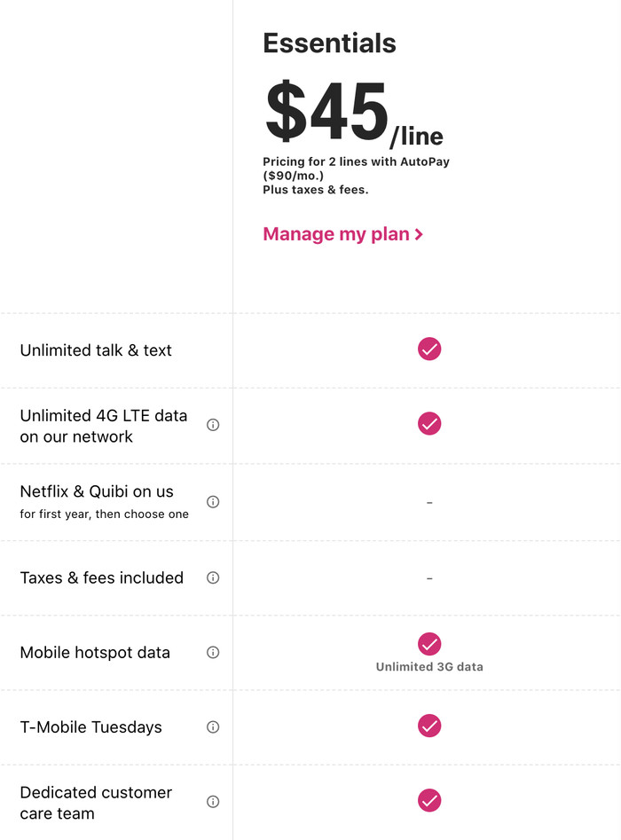This screenshot has height=840, width=621.
Task: Select the Netflix & Quibi on us label
Action: pyautogui.click(x=97, y=491)
